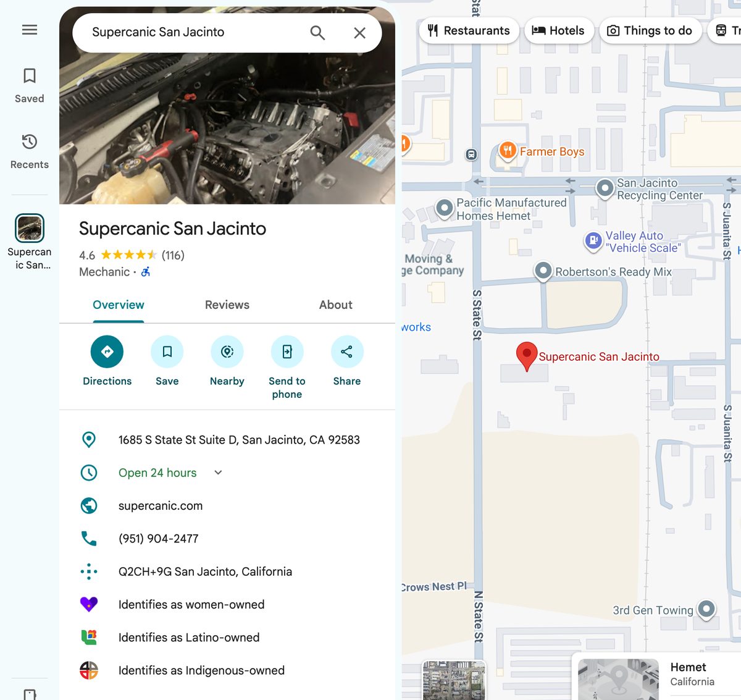Screen dimensions: 741x700
Task: Expand the Open 24 hours schedule
Action: [218, 473]
